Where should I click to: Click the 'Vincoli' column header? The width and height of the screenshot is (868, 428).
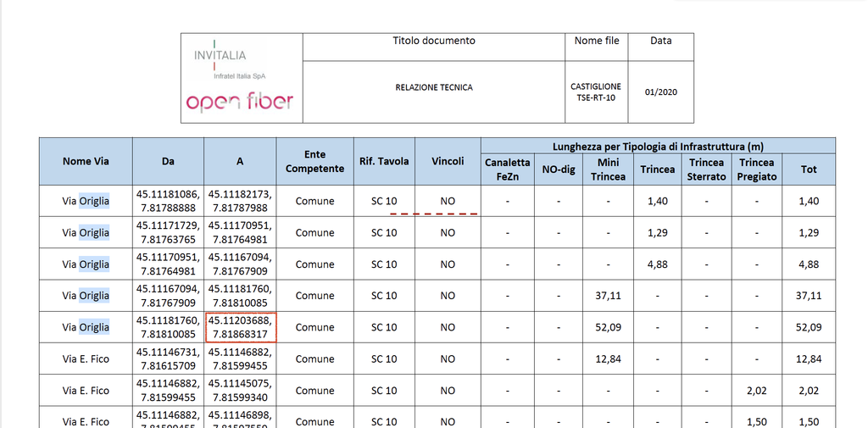pos(448,161)
